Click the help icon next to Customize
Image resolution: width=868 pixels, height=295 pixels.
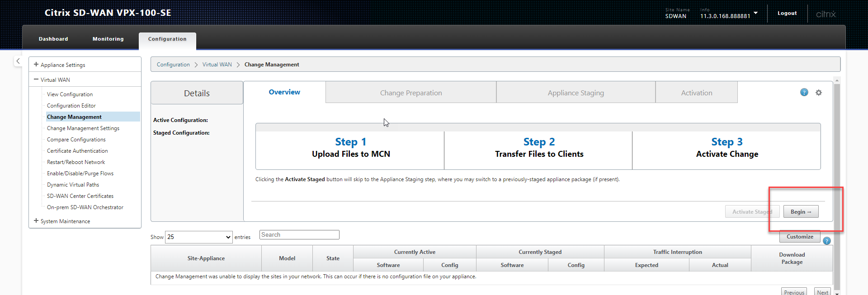tap(827, 241)
